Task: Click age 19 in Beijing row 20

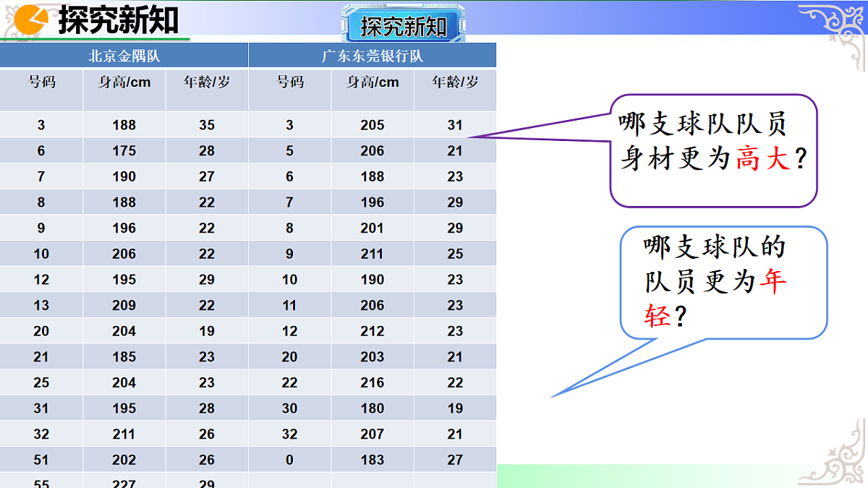Action: (x=207, y=331)
